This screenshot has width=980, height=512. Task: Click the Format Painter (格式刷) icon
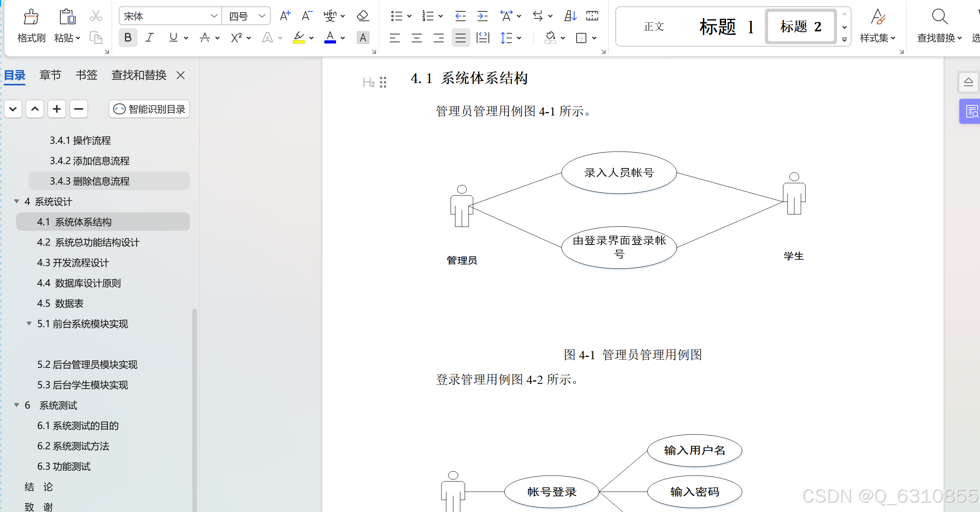[31, 16]
